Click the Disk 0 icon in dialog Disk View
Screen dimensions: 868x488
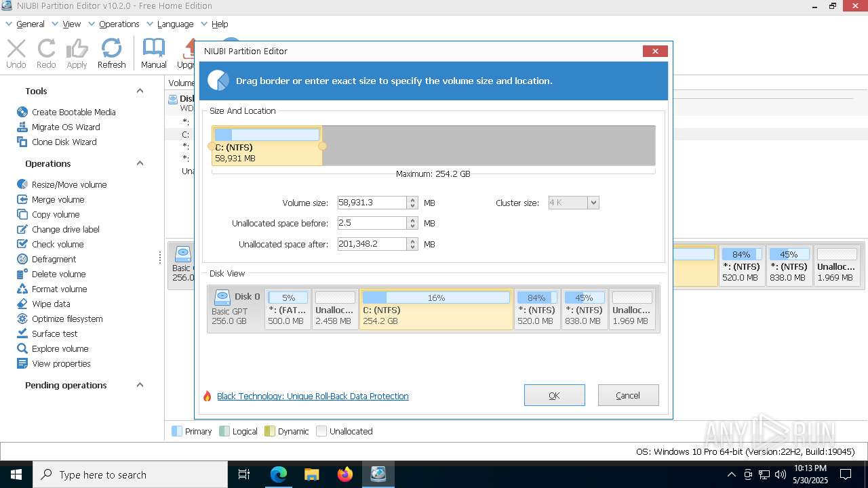click(x=222, y=297)
